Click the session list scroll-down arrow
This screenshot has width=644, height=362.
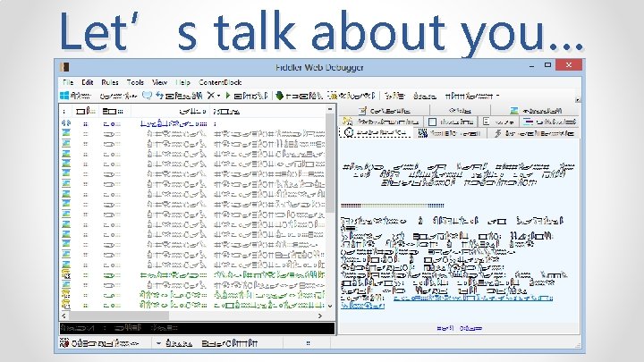pos(330,306)
